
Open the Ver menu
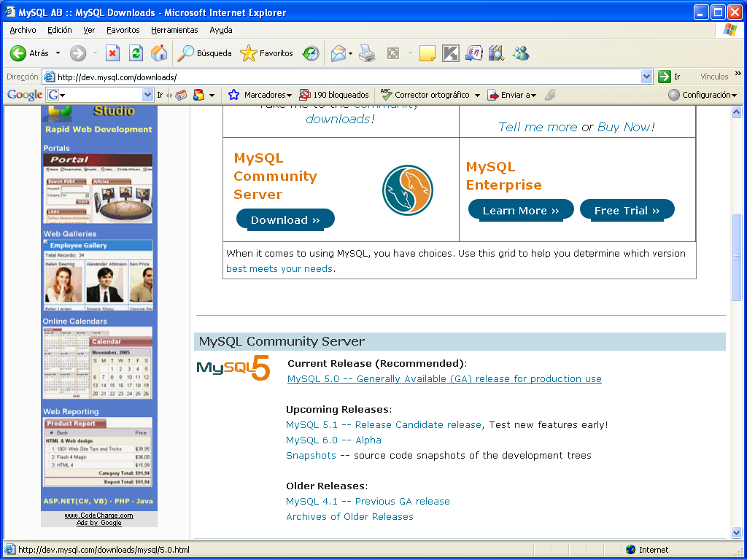[89, 30]
